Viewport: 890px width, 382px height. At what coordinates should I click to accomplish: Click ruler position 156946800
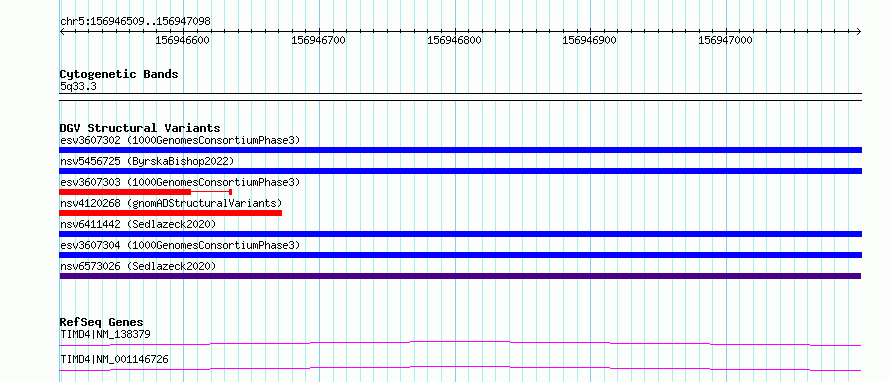[454, 40]
